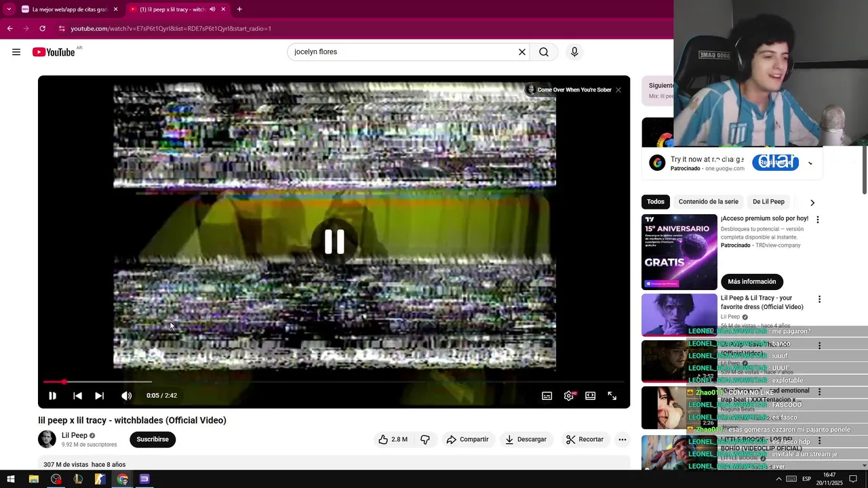Open Lil Peep channel avatar
Viewport: 868px width, 488px height.
[x=47, y=439]
